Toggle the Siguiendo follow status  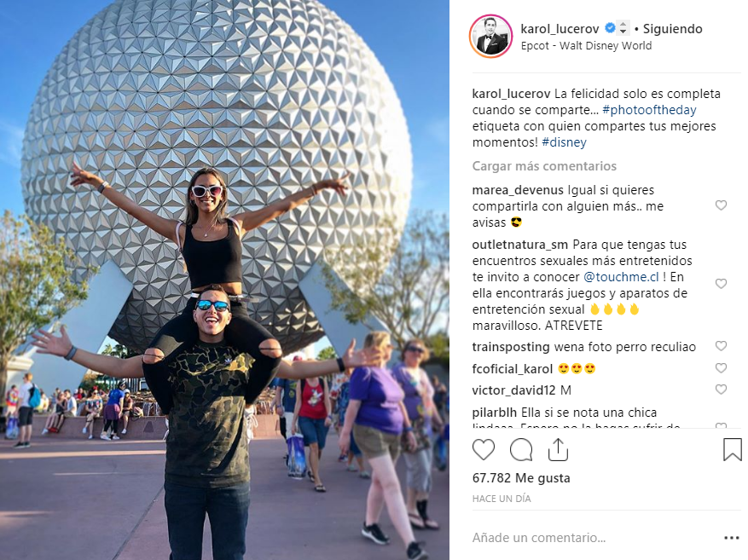(x=673, y=29)
